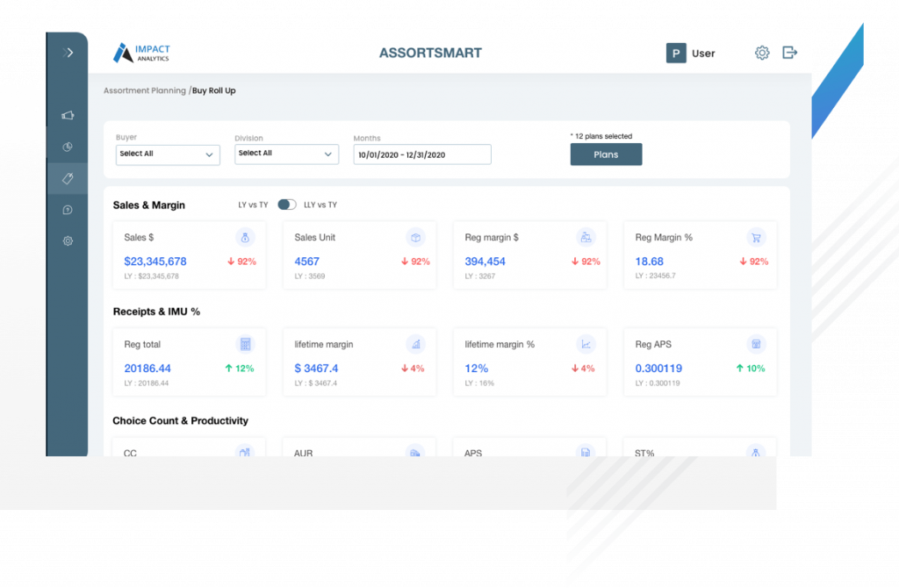Open the pie chart analytics sidebar icon
The height and width of the screenshot is (588, 899).
click(68, 147)
